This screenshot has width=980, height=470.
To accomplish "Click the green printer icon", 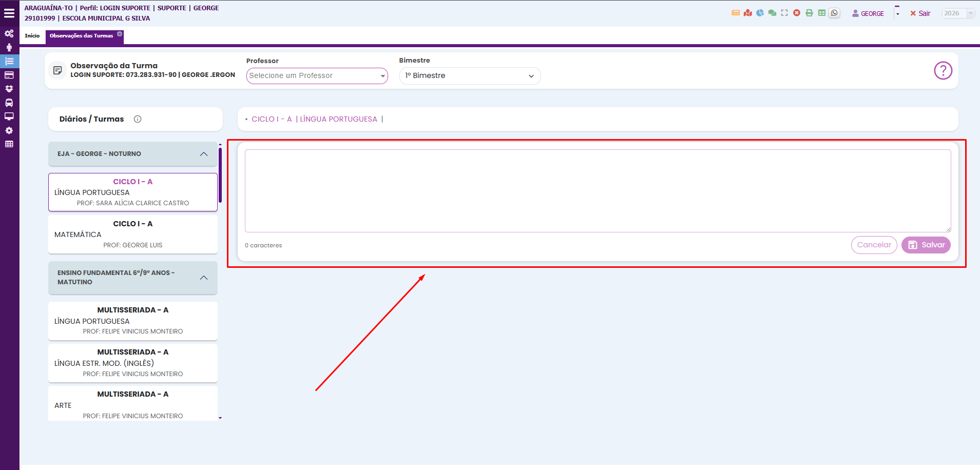I will point(809,13).
